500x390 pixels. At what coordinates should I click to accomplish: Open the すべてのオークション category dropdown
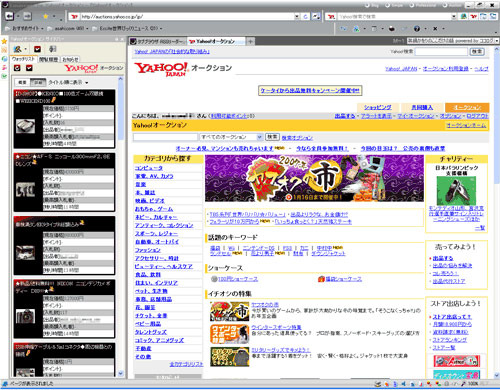click(x=231, y=137)
